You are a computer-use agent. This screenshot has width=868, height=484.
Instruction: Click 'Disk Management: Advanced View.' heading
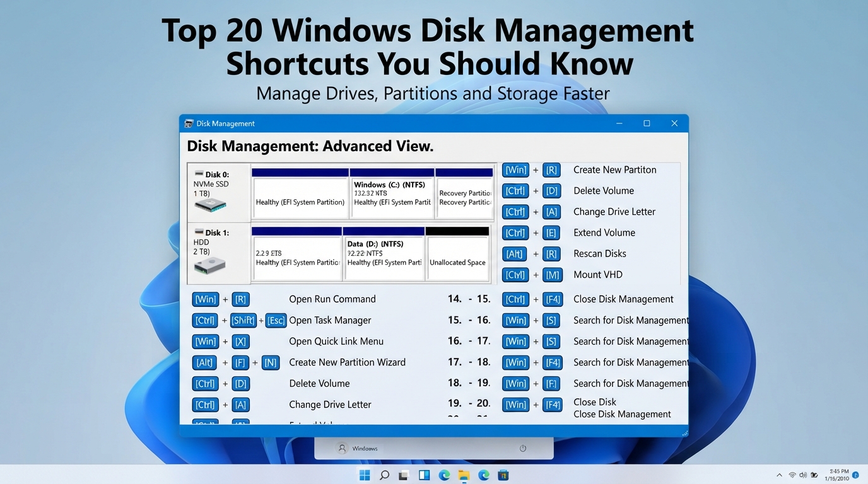[x=310, y=146]
